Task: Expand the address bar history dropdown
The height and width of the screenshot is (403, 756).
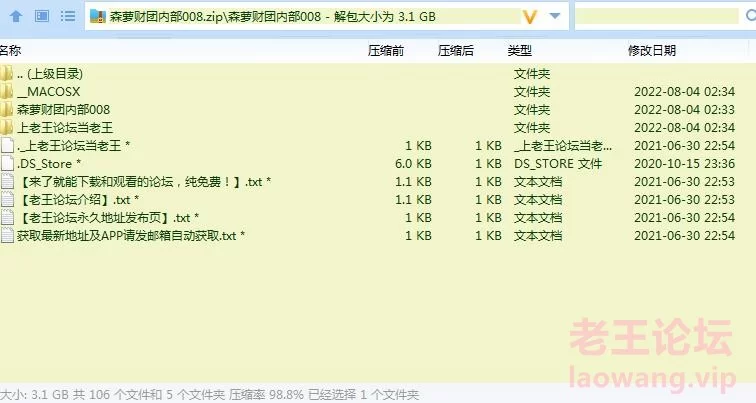Action: point(555,16)
